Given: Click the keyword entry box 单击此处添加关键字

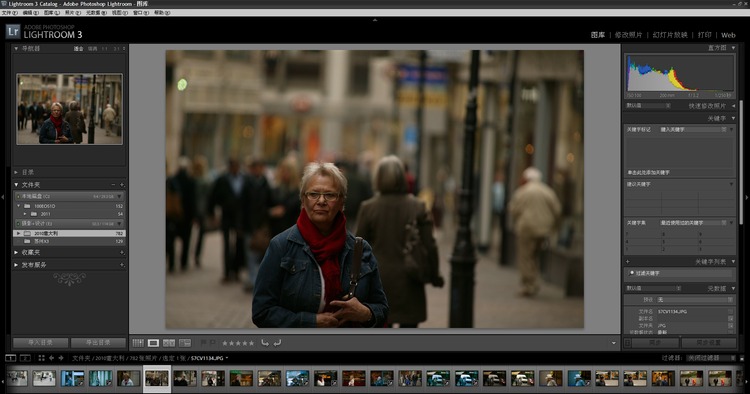Looking at the screenshot, I should pyautogui.click(x=679, y=172).
